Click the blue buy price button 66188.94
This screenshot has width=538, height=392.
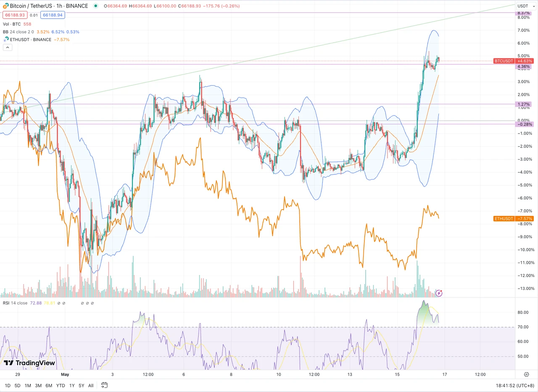pyautogui.click(x=52, y=15)
